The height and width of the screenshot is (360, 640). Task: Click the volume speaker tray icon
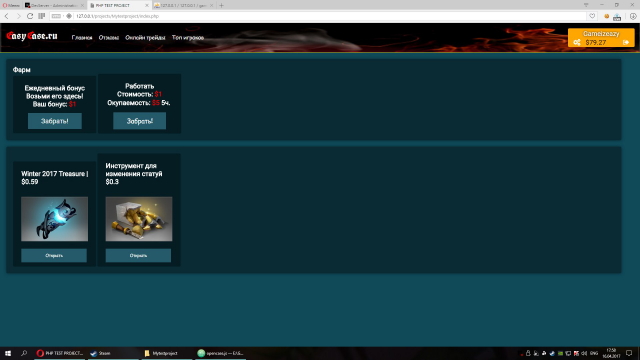(x=584, y=353)
